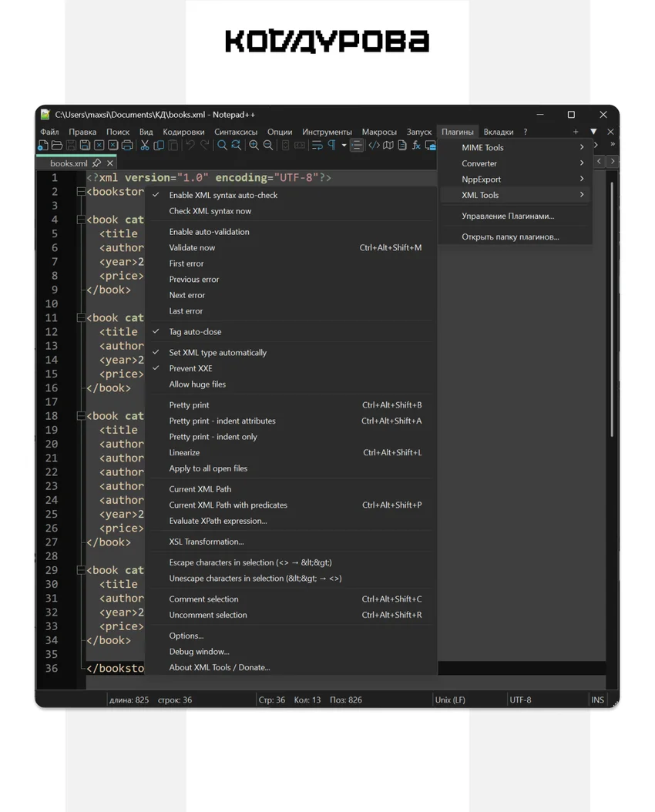Click the Replace toolbar icon

236,146
